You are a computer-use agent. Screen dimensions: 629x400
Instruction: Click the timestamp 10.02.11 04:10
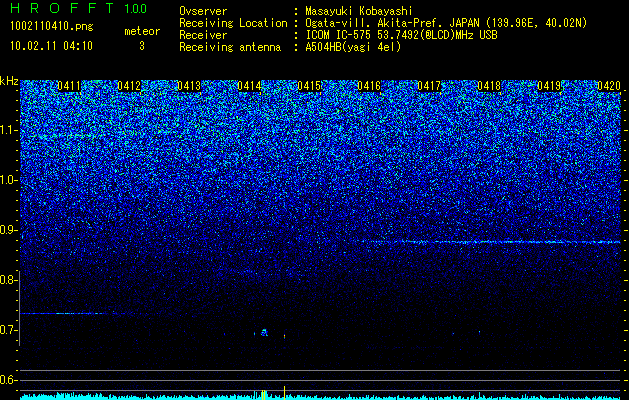[x=51, y=46]
